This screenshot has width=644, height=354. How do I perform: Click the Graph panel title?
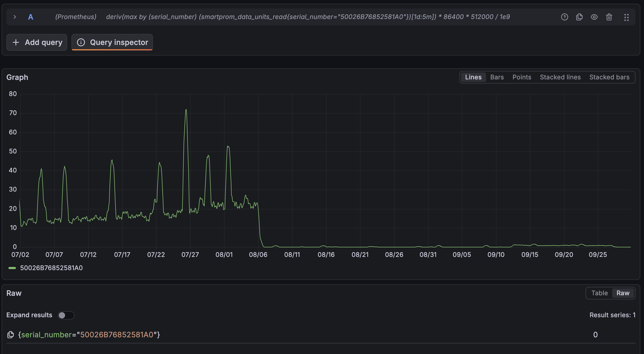point(17,77)
